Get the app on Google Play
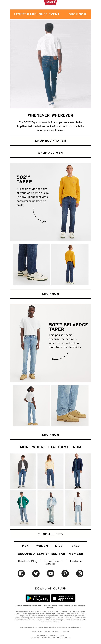This screenshot has width=101, height=644. (38, 598)
